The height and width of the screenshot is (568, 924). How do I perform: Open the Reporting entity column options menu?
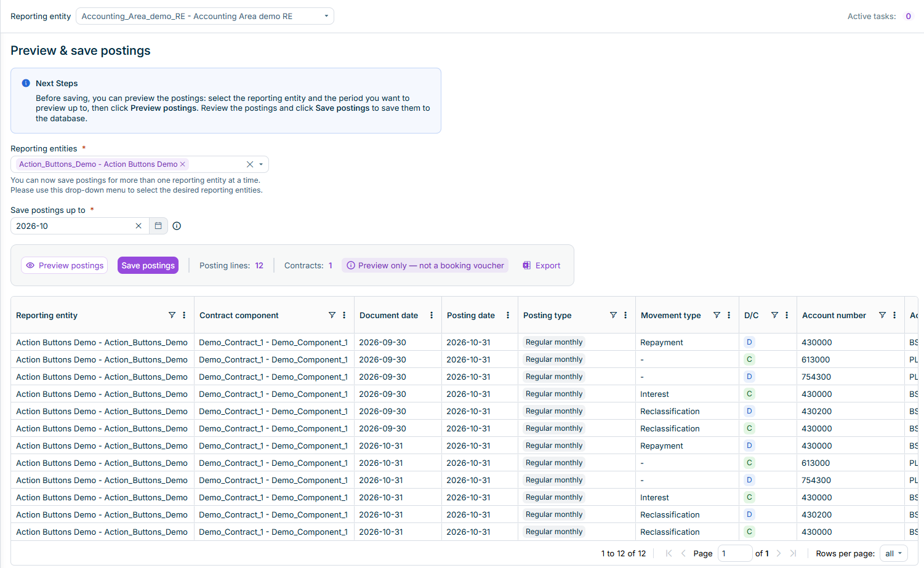(x=184, y=315)
